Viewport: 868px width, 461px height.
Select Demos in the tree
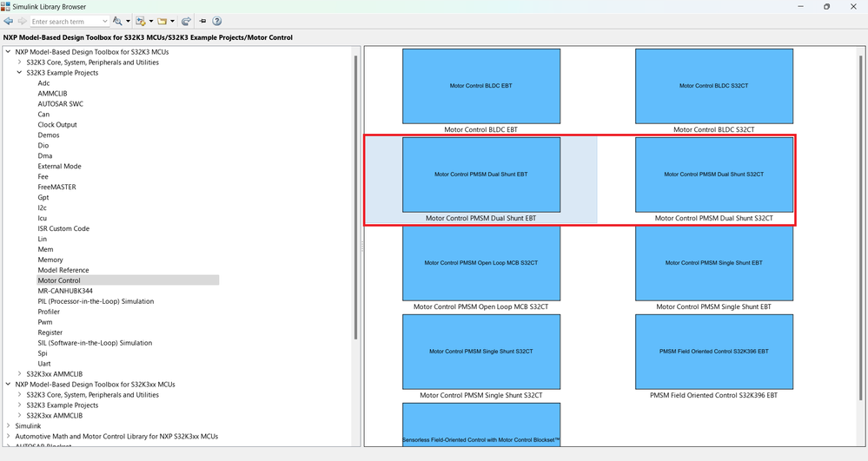(49, 135)
